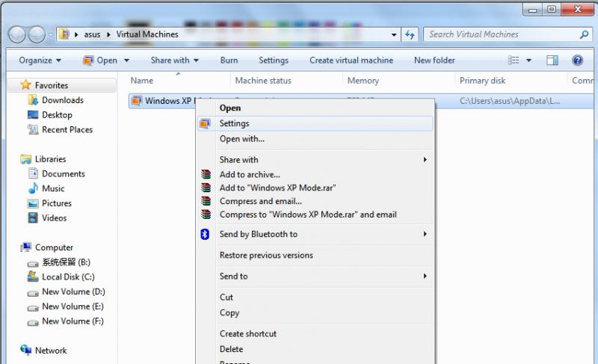Click the magnifier search icon

[584, 34]
